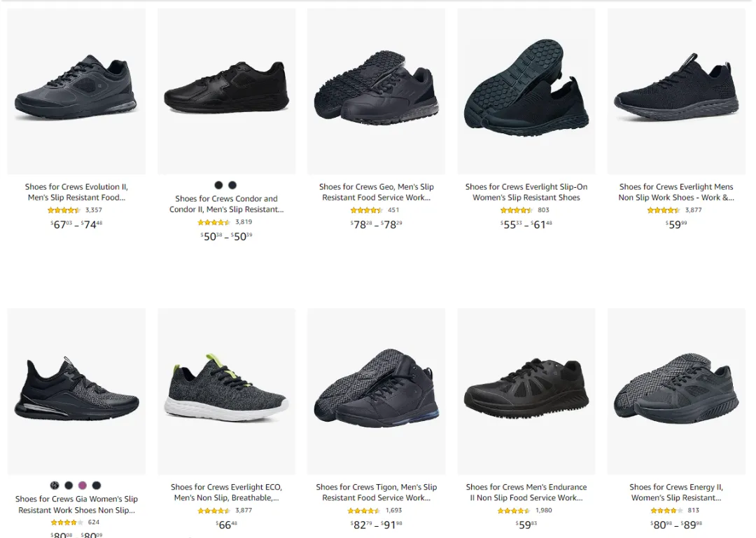Choose the pink color swatch for Gia shoes

point(83,485)
